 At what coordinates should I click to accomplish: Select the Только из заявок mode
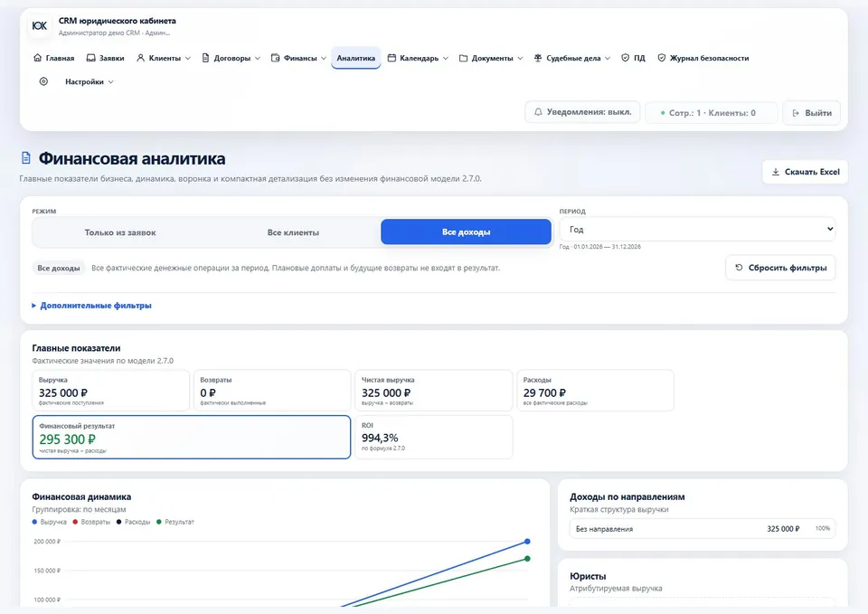coord(120,232)
